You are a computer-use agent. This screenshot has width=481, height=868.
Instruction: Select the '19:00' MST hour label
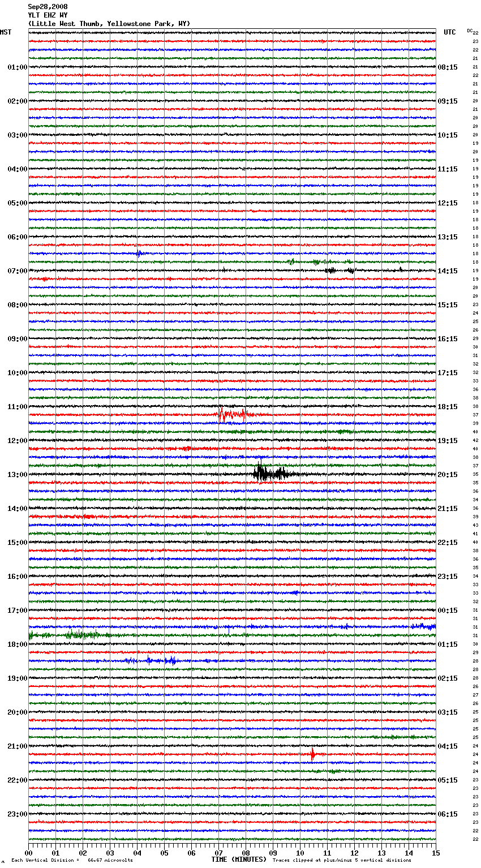point(18,678)
